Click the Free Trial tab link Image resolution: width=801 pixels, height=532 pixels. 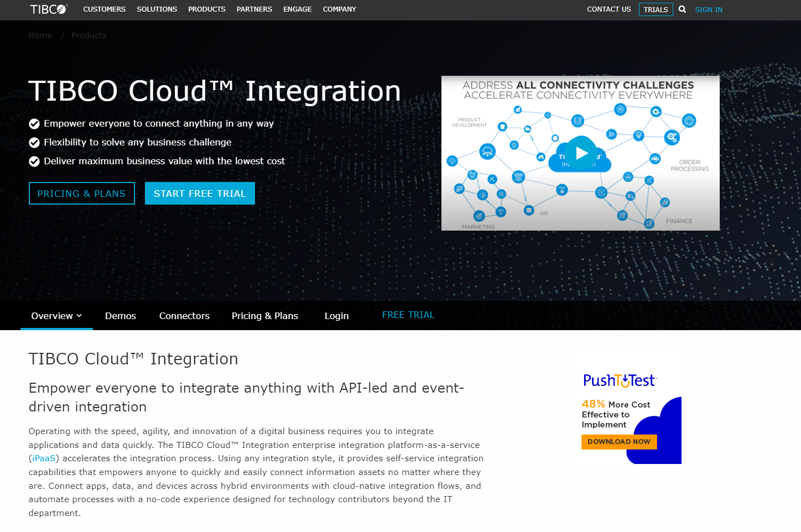(408, 315)
